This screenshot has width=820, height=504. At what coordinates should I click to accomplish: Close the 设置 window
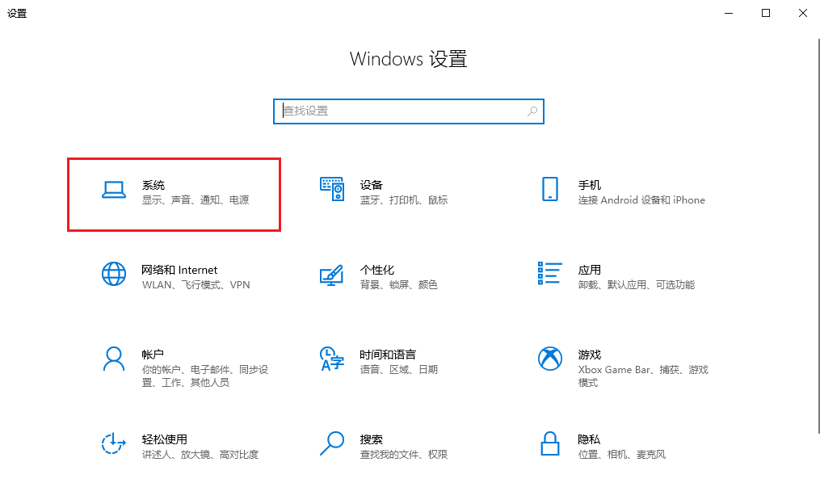[803, 13]
